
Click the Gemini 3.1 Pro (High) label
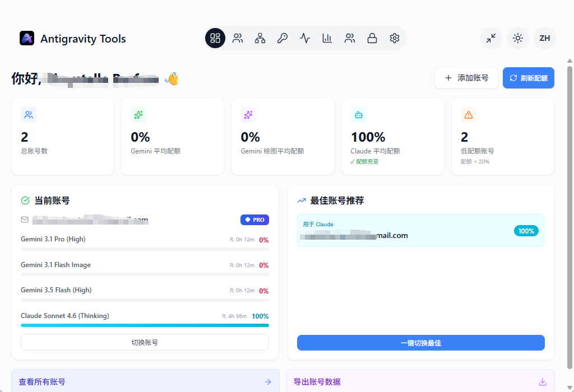pos(53,239)
